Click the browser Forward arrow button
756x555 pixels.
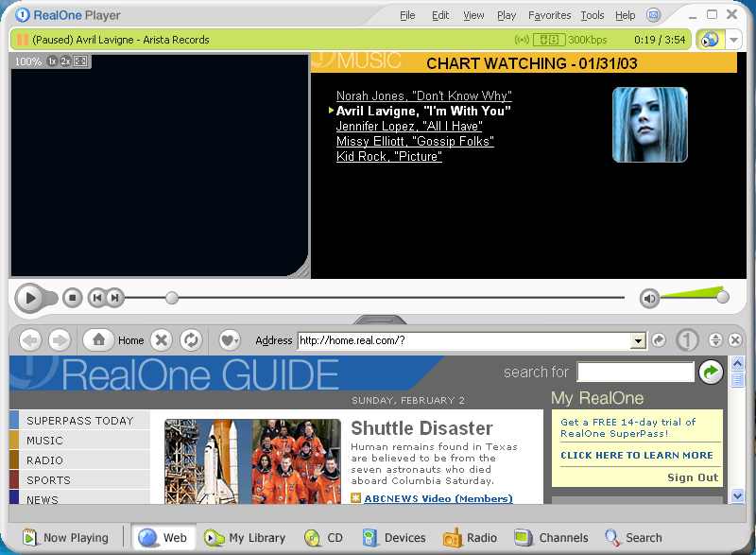coord(60,340)
